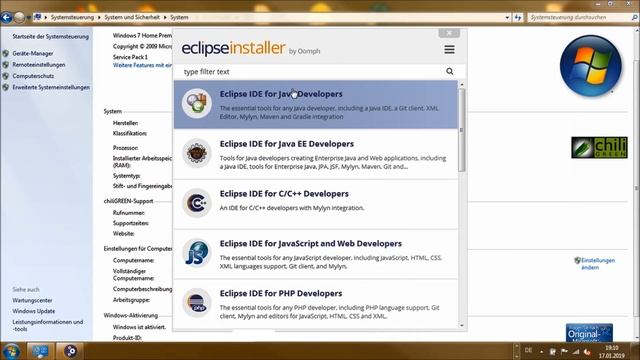Click the shield icon beside Remoteeinstellungen
The height and width of the screenshot is (360, 640).
tap(6, 64)
